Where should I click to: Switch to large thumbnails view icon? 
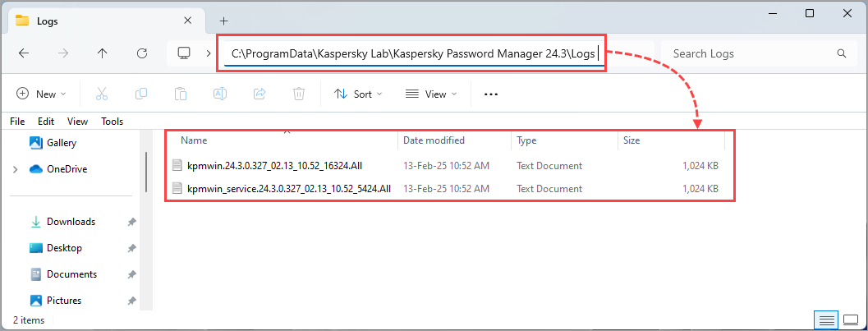[x=851, y=320]
